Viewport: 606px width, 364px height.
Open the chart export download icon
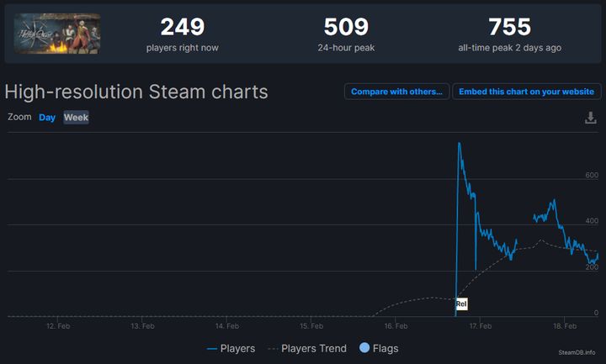tap(591, 118)
